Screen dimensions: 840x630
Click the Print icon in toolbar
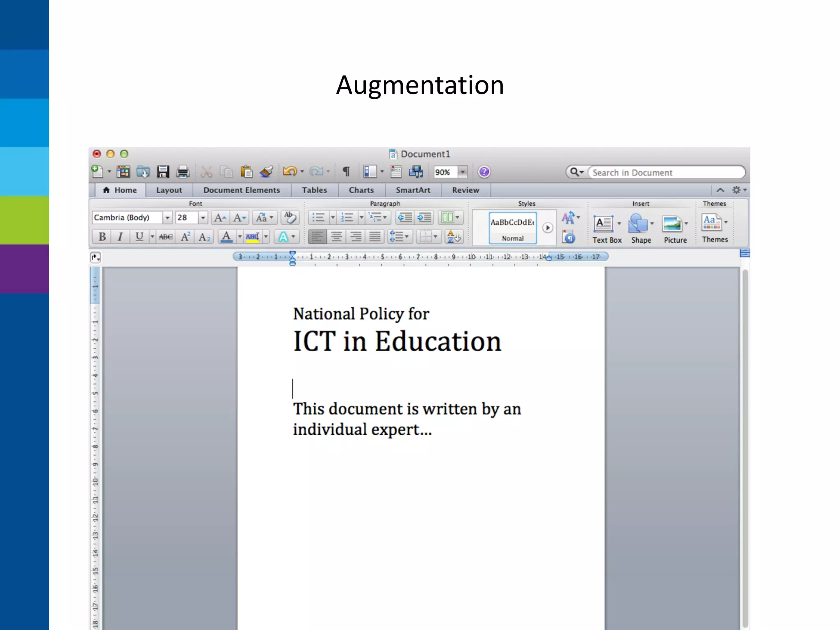point(183,171)
